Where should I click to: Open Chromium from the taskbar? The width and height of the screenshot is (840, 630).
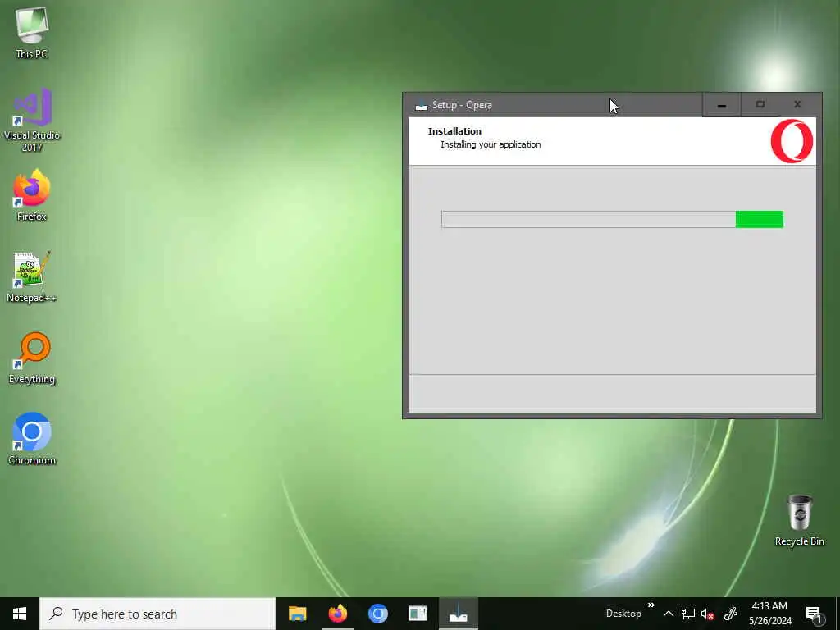377,614
